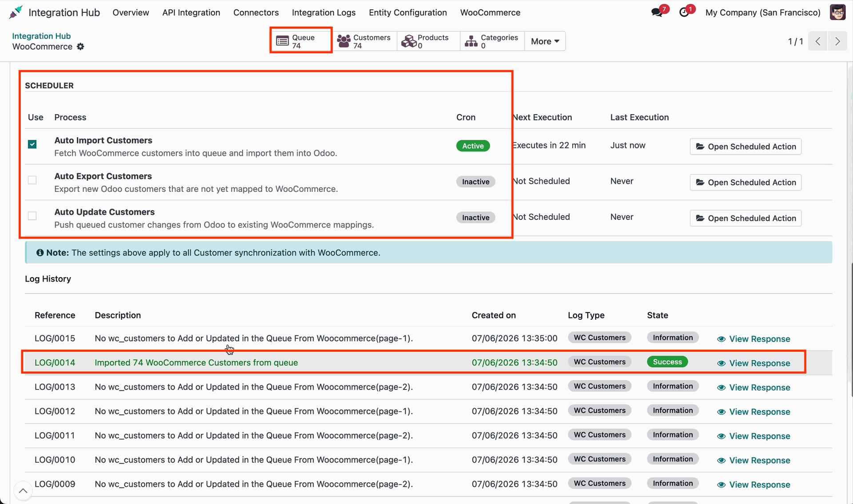Viewport: 853px width, 504px height.
Task: Click the 'Executes in 22 min' value
Action: click(x=549, y=145)
